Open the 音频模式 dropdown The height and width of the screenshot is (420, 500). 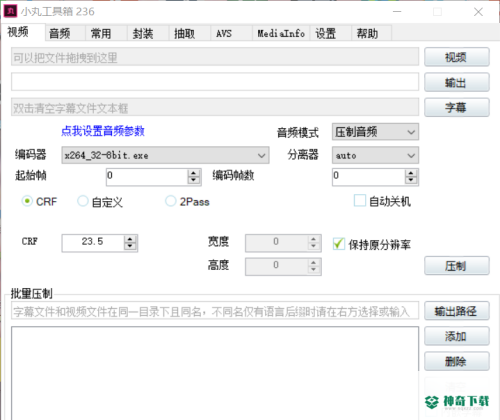375,132
